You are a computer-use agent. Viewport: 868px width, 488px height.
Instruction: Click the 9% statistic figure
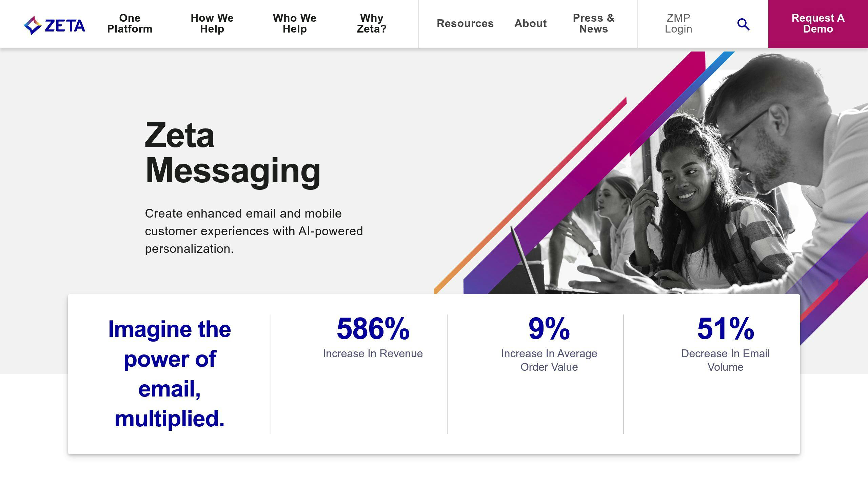tap(549, 328)
